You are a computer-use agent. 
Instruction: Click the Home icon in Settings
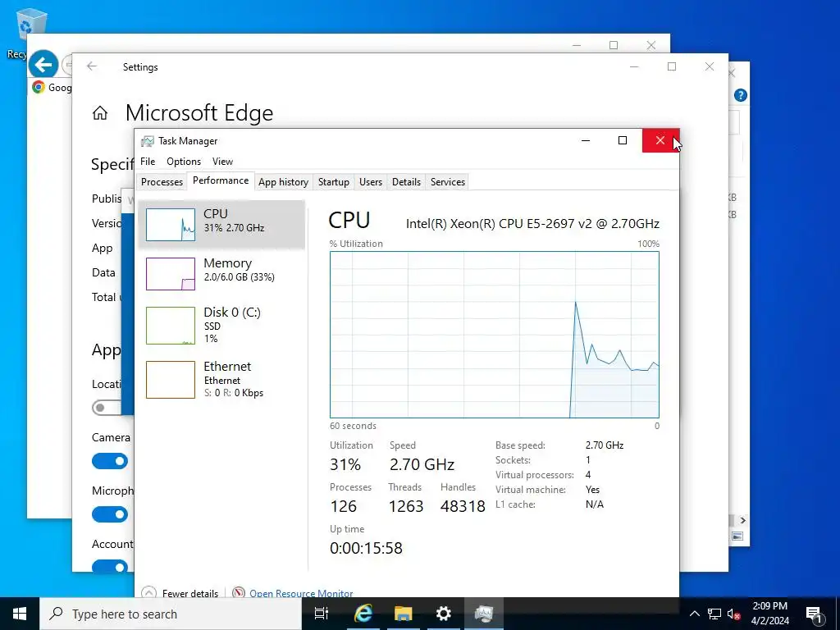pyautogui.click(x=99, y=113)
